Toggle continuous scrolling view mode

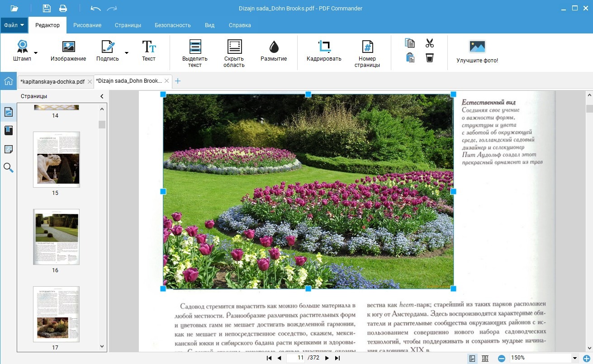click(485, 358)
